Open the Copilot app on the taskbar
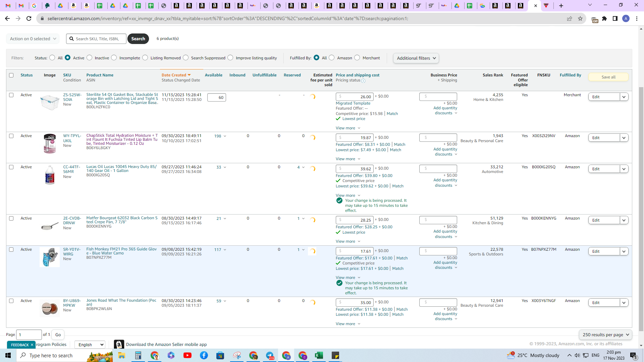The width and height of the screenshot is (644, 362). pyautogui.click(x=171, y=355)
